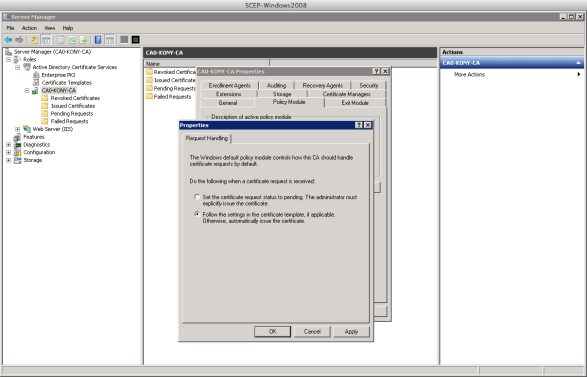Open the Storage tab in CA Properties
Image resolution: width=587 pixels, height=377 pixels.
tap(282, 94)
